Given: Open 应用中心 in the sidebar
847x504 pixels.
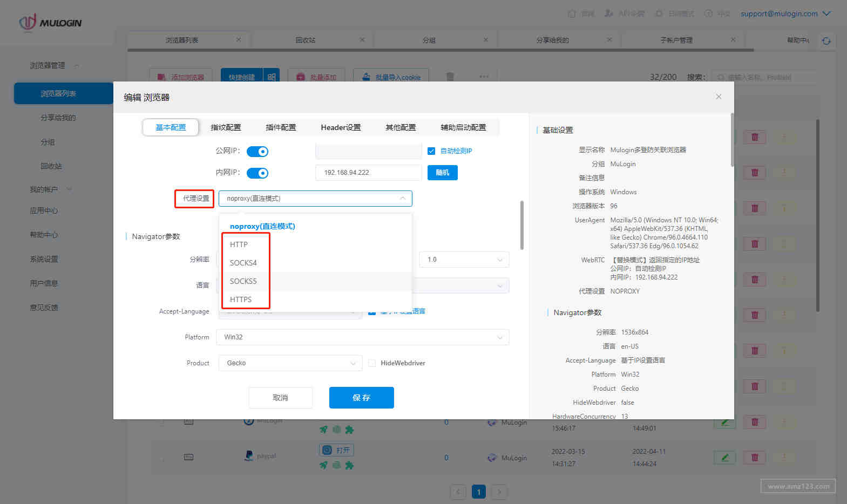Looking at the screenshot, I should [44, 211].
